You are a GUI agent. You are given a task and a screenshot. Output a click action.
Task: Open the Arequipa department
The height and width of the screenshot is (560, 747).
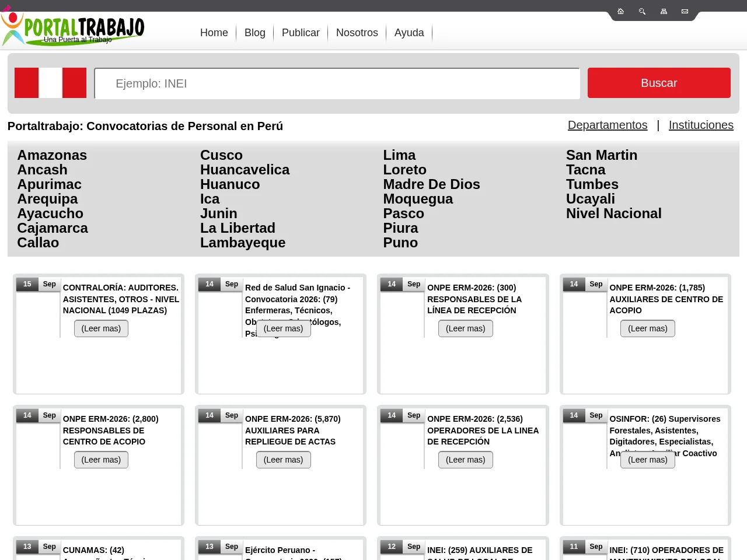pos(47,199)
